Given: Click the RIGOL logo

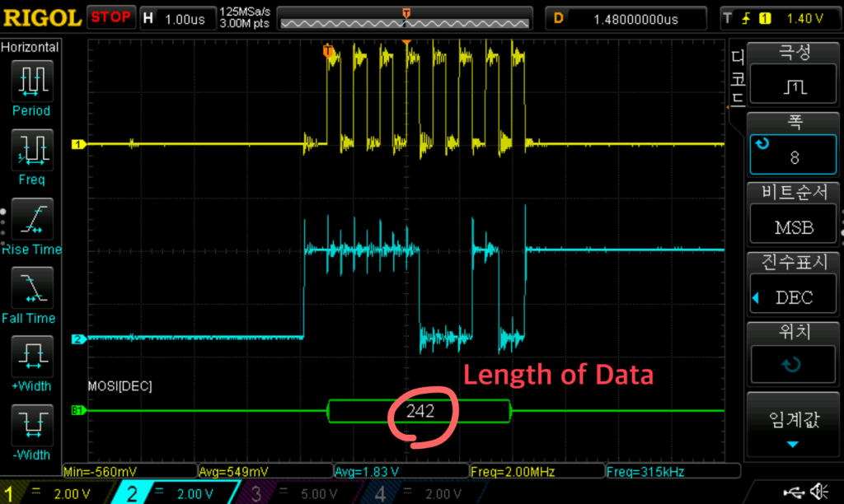Looking at the screenshot, I should [x=42, y=18].
